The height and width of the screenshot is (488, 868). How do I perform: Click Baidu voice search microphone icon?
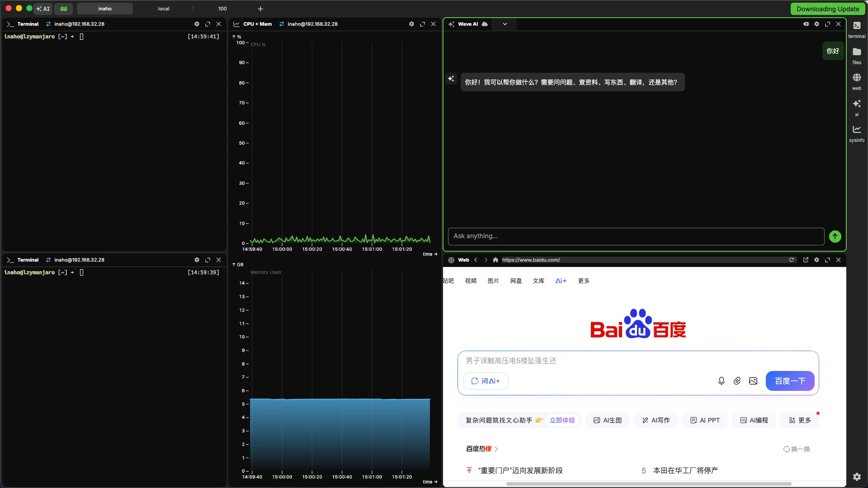(x=721, y=381)
